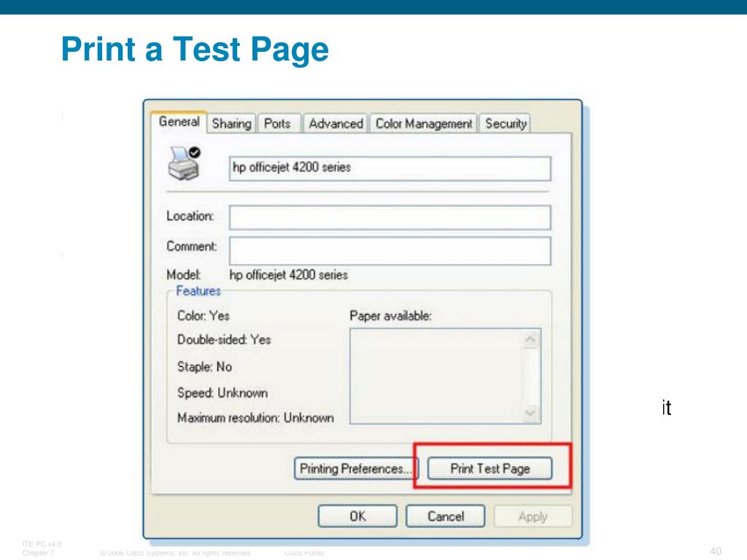This screenshot has width=747, height=560.
Task: Open the Ports tab
Action: 277,124
